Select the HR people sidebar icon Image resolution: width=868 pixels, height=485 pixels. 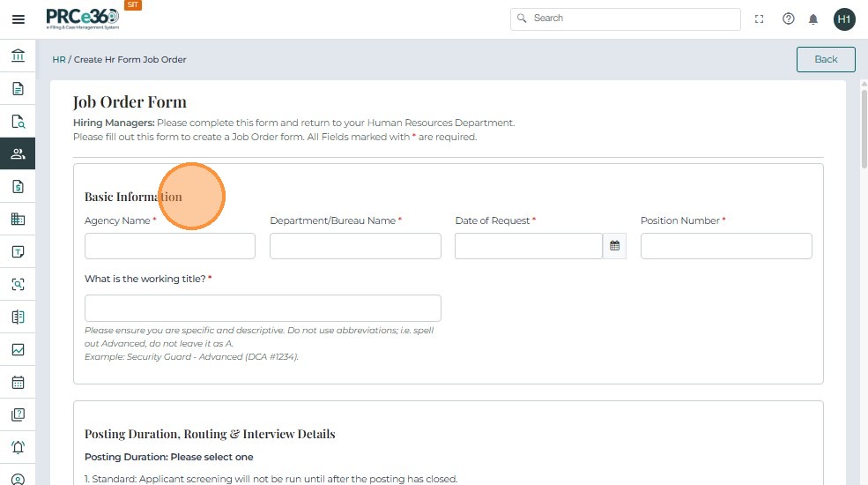[18, 153]
